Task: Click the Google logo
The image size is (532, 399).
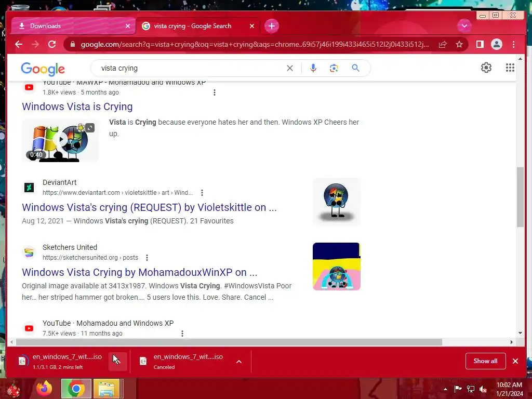Action: click(x=43, y=69)
